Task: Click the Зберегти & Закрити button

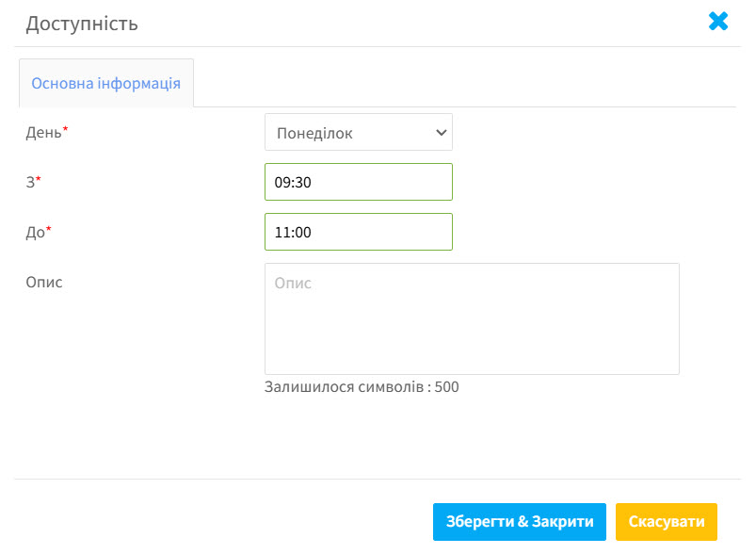Action: point(520,522)
